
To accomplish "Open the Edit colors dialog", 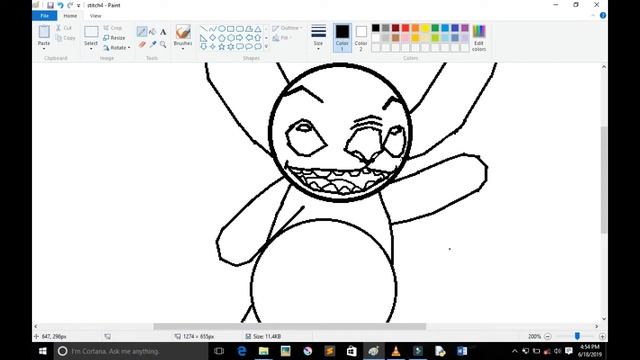I will click(x=479, y=38).
